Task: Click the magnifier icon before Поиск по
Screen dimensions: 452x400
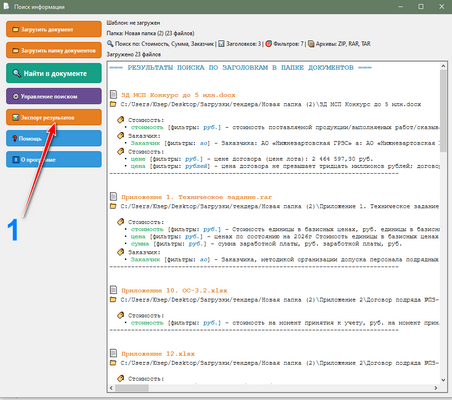Action: pos(110,44)
